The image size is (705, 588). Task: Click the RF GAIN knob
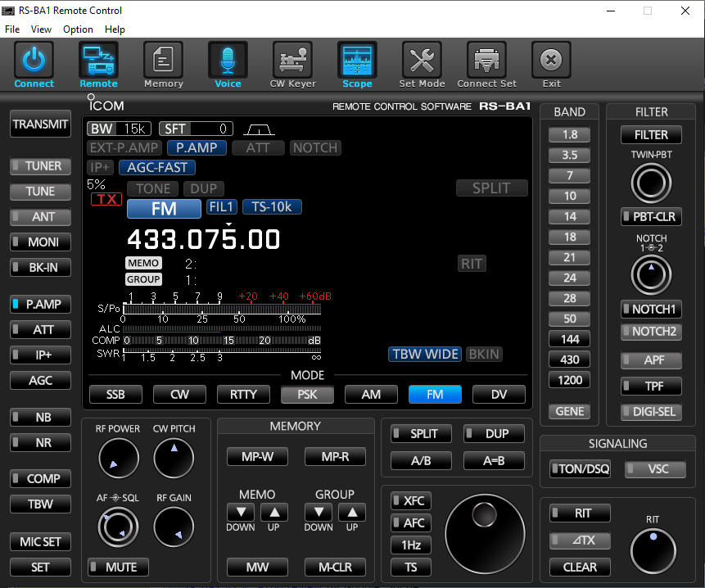174,527
